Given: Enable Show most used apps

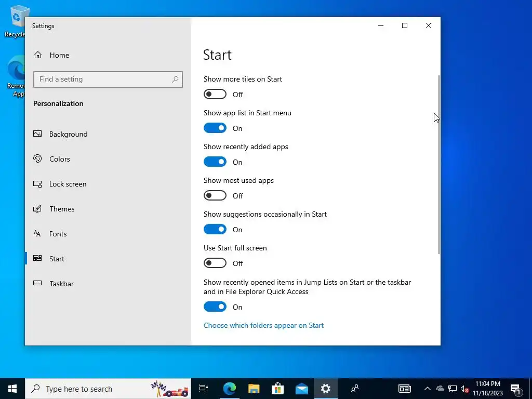Looking at the screenshot, I should (215, 195).
